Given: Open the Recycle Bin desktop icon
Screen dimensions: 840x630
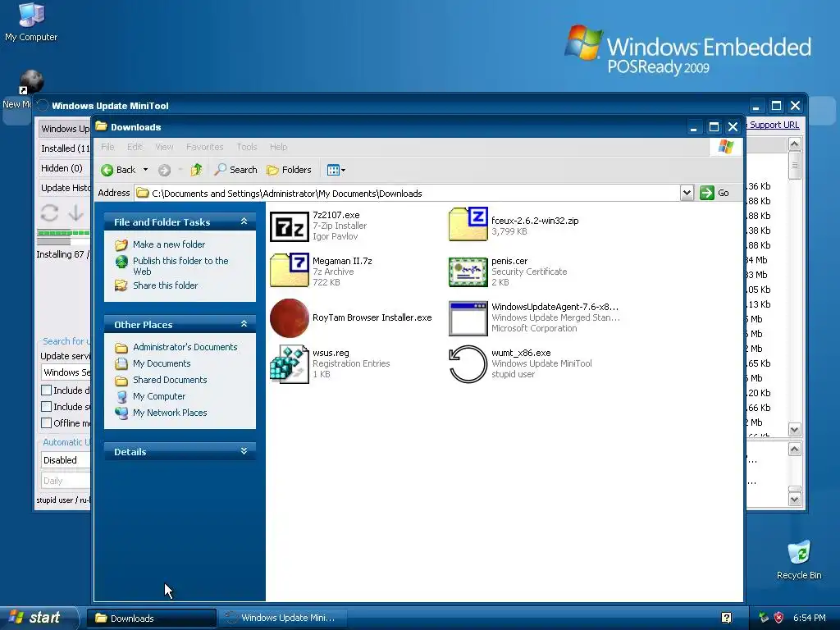Looking at the screenshot, I should point(799,560).
